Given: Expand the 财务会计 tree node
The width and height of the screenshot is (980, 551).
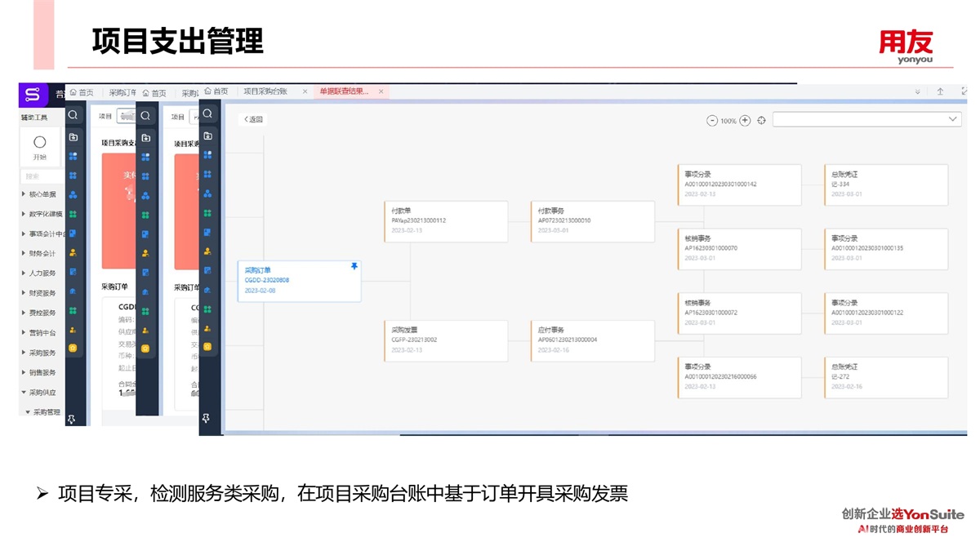Looking at the screenshot, I should coord(24,254).
